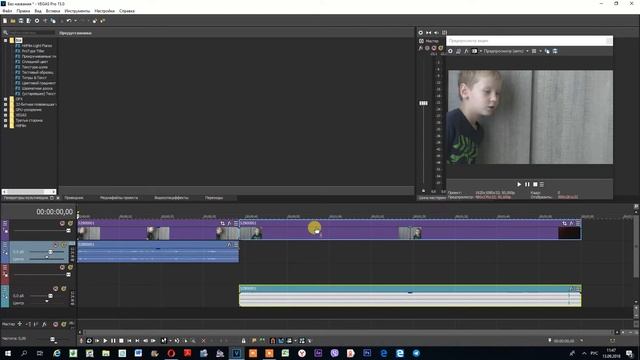Open the Вид menu
The width and height of the screenshot is (640, 360).
tap(38, 11)
